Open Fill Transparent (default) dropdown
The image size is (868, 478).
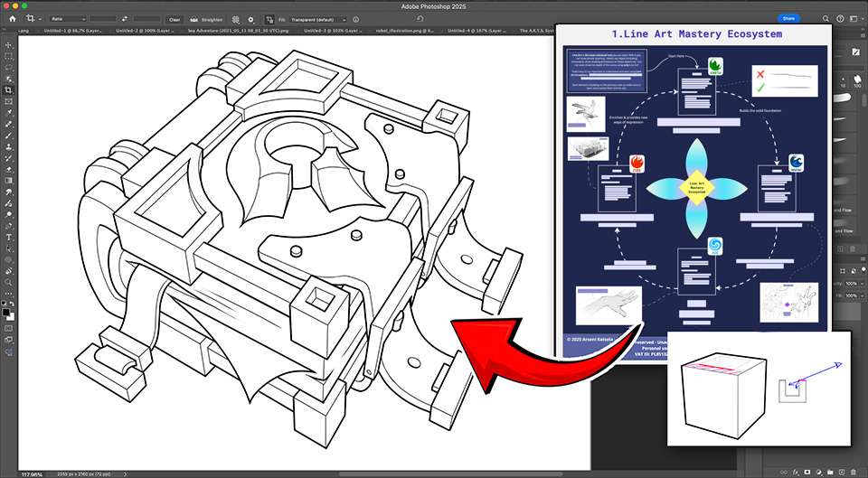coord(320,18)
